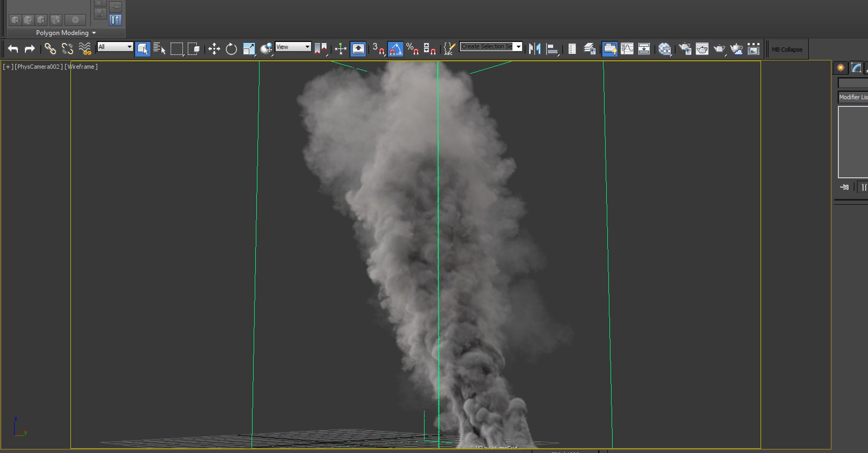Toggle Angle Snap
The width and height of the screenshot is (868, 453).
coord(395,49)
